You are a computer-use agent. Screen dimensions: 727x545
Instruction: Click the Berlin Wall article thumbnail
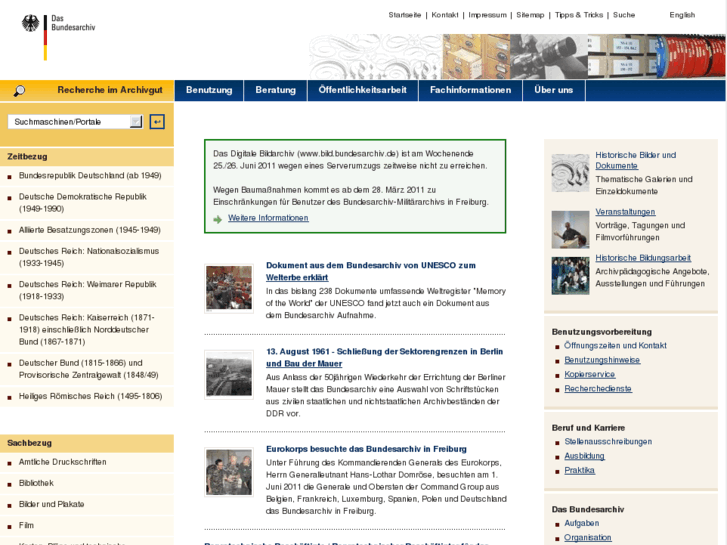(229, 375)
